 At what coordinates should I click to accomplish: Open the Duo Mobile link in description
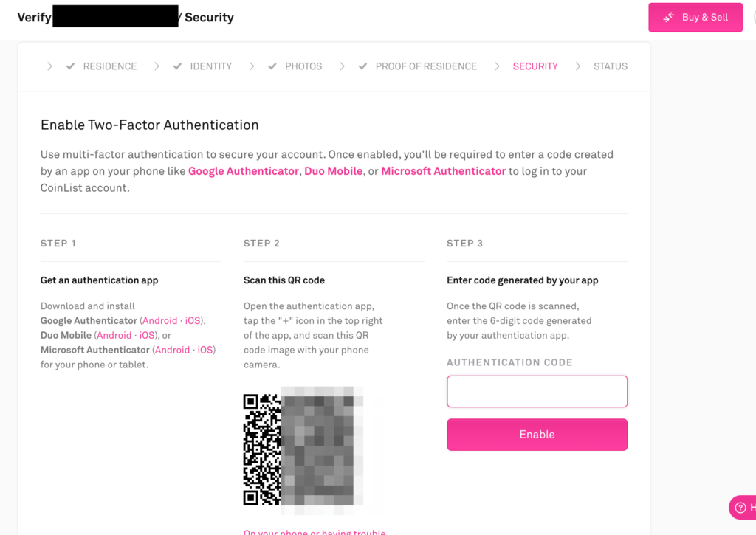tap(334, 171)
